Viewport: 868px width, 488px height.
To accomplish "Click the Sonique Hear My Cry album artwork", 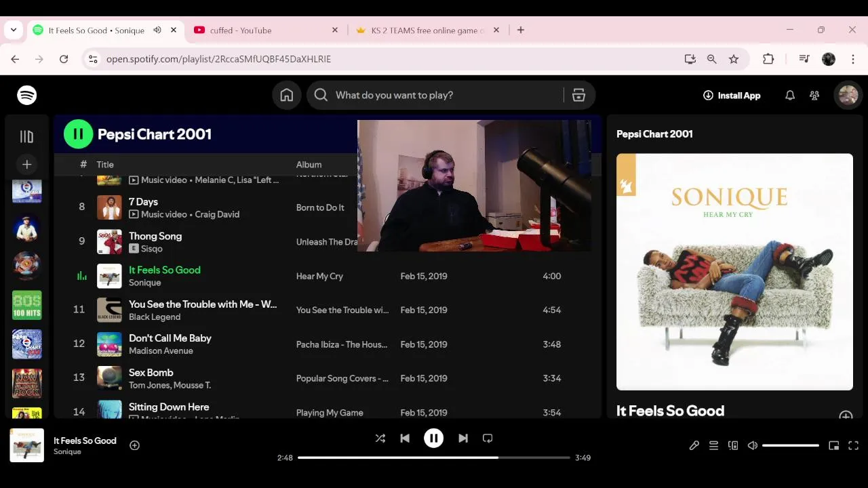I will 734,272.
